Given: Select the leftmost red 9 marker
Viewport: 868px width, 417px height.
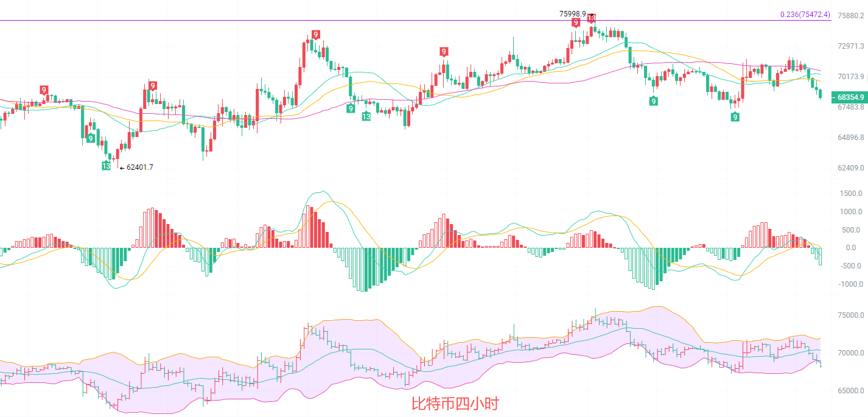Looking at the screenshot, I should 44,90.
